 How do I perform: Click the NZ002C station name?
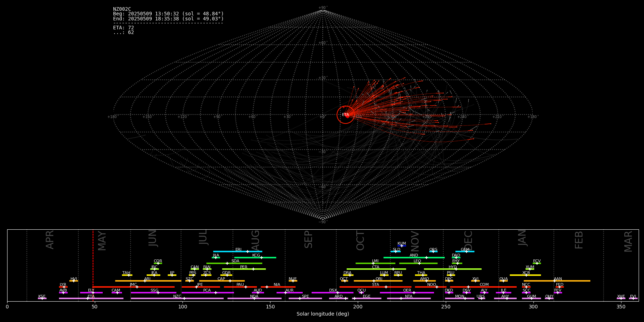[x=122, y=9]
